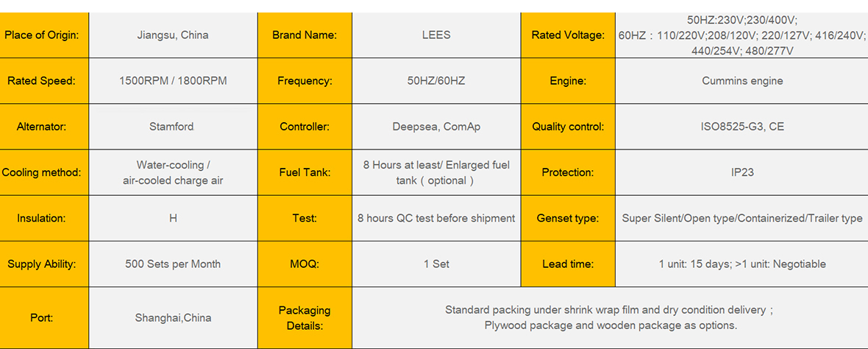Viewport: 868px width, 349px height.
Task: Click the 8 hours QC test text
Action: [x=436, y=218]
